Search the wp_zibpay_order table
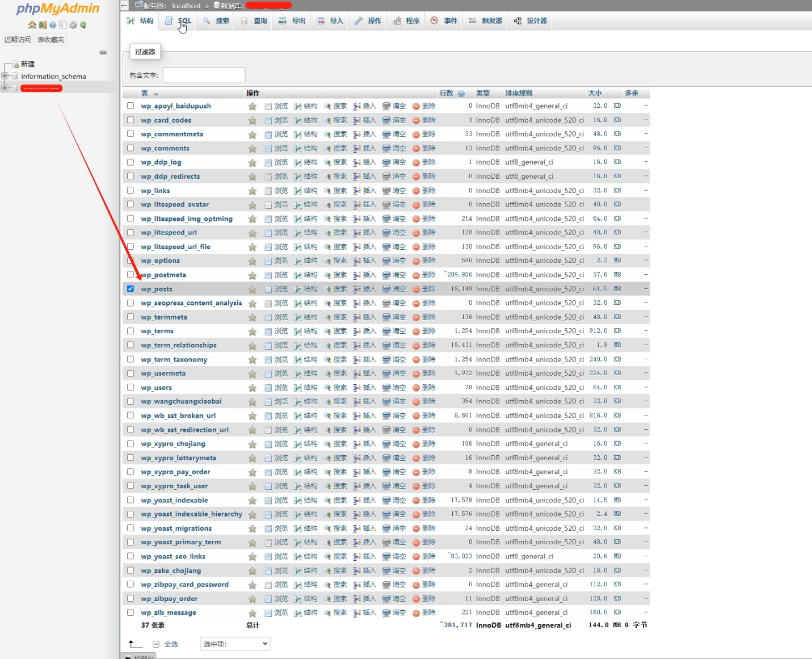This screenshot has height=659, width=812. [x=335, y=599]
